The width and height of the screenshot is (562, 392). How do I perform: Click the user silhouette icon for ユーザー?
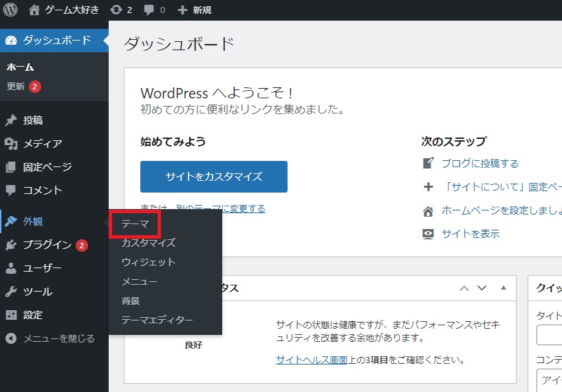[11, 268]
